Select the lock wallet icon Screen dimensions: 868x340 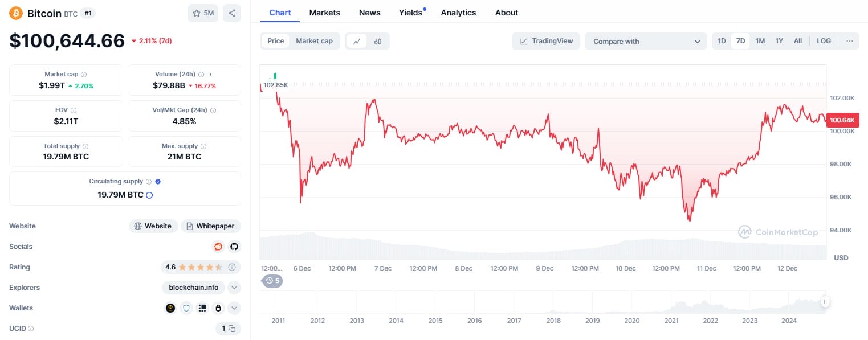(x=217, y=308)
